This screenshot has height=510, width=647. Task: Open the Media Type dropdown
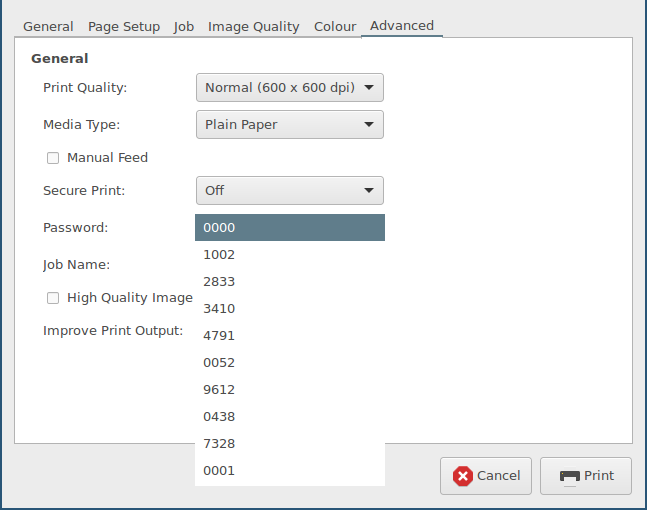290,124
